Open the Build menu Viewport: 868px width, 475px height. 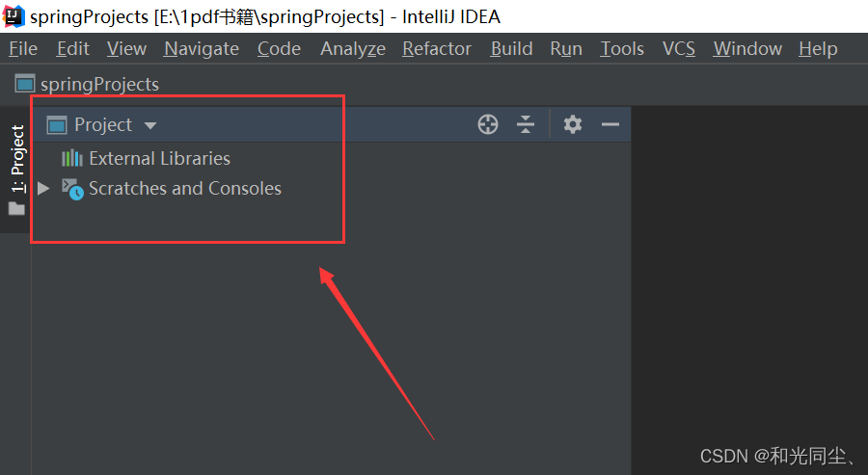tap(511, 49)
